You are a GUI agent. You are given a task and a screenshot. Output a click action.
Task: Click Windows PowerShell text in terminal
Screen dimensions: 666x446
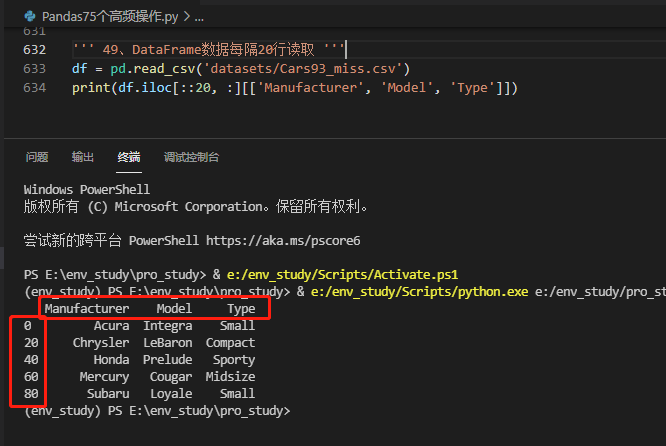coord(87,189)
